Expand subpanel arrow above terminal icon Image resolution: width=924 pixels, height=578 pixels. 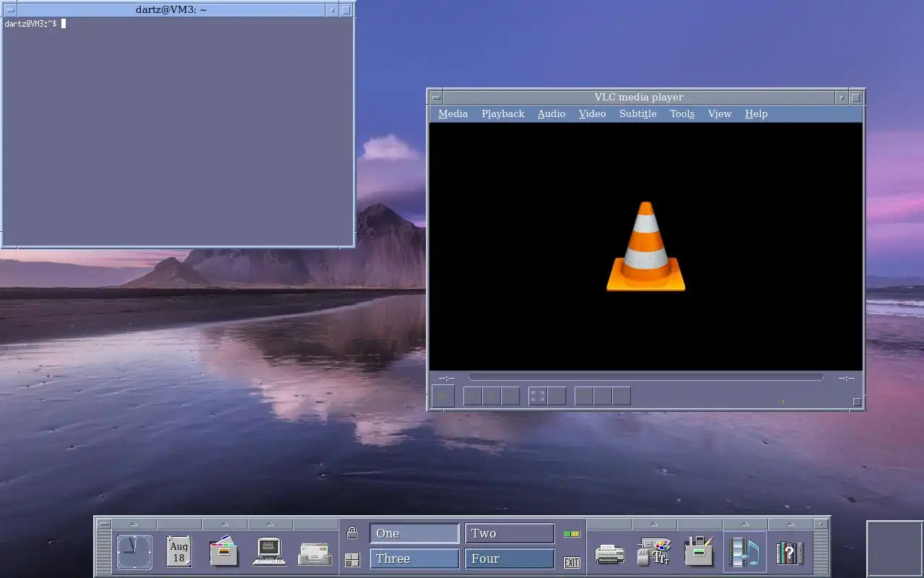(269, 524)
